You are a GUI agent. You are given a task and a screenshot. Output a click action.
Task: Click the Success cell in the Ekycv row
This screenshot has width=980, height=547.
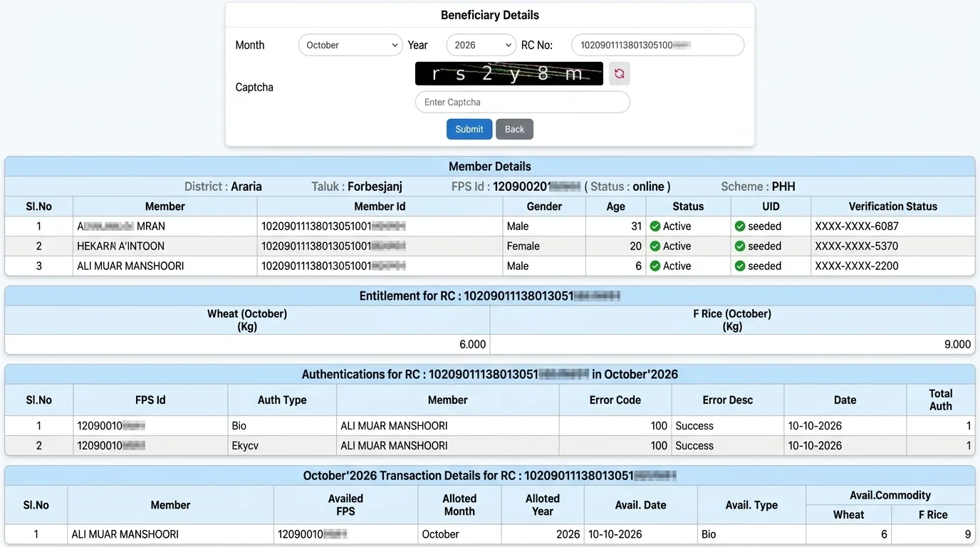727,446
